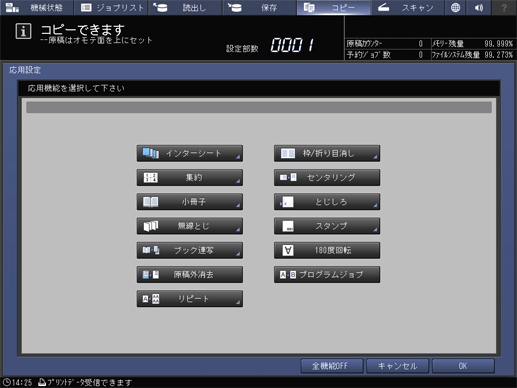517x388 pixels.
Task: Click the 応用機能を選択して下さい heading
Action: pos(76,88)
